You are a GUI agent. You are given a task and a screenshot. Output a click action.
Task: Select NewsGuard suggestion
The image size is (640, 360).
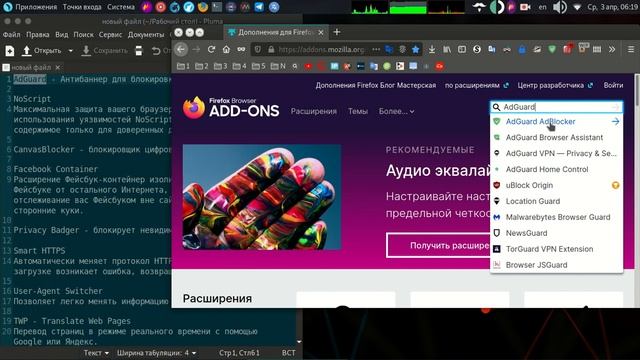(556, 233)
